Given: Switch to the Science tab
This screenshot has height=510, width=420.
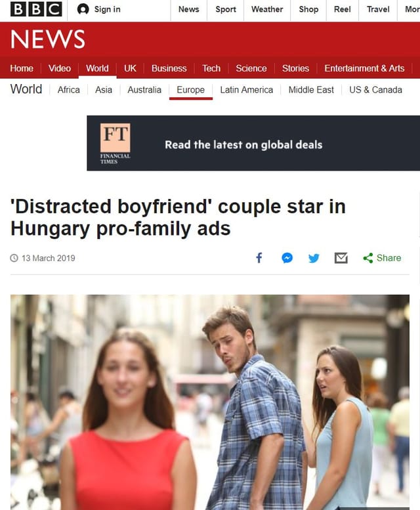Looking at the screenshot, I should click(251, 68).
